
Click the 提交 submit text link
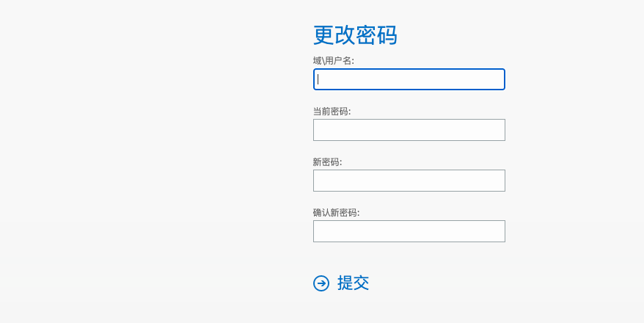[353, 283]
